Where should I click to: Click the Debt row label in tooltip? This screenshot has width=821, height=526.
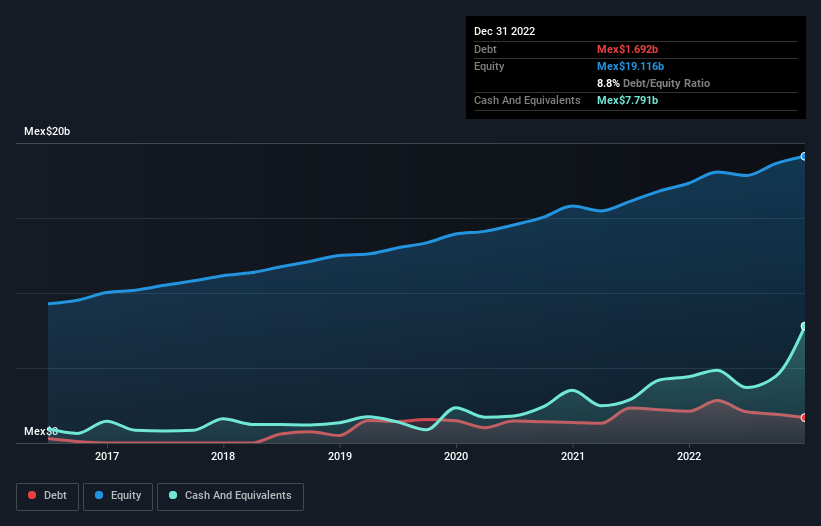(485, 49)
